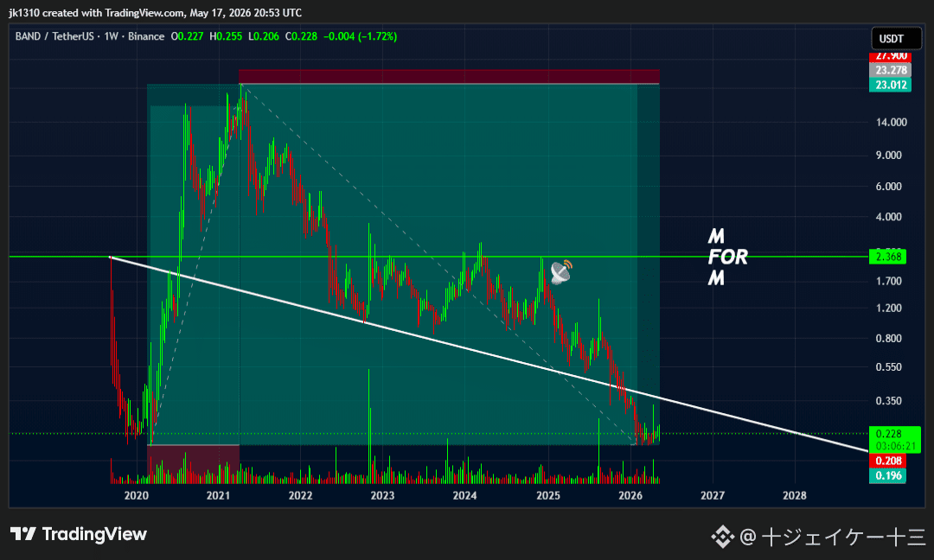Click the 14.000 price axis label

tap(891, 123)
